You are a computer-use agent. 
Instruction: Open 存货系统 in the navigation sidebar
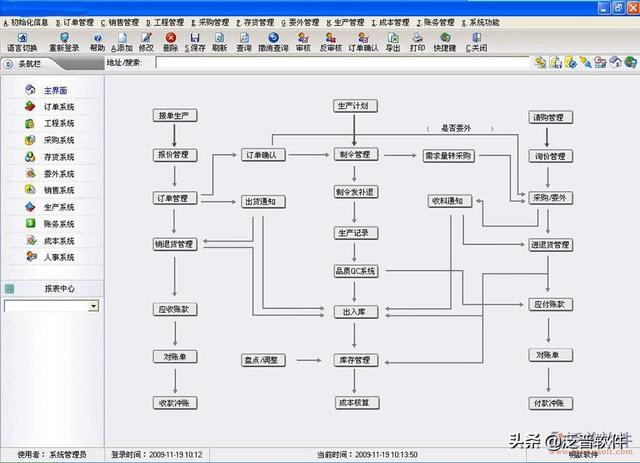click(x=59, y=157)
